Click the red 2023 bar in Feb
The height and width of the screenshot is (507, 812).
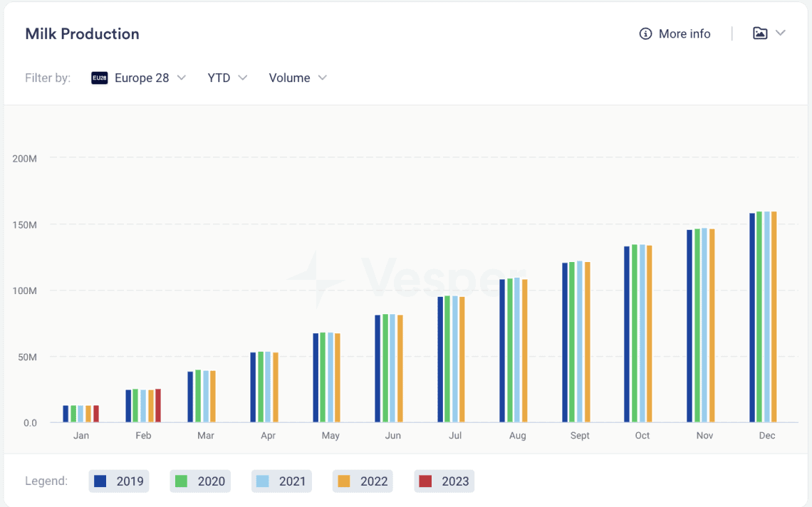click(x=158, y=405)
